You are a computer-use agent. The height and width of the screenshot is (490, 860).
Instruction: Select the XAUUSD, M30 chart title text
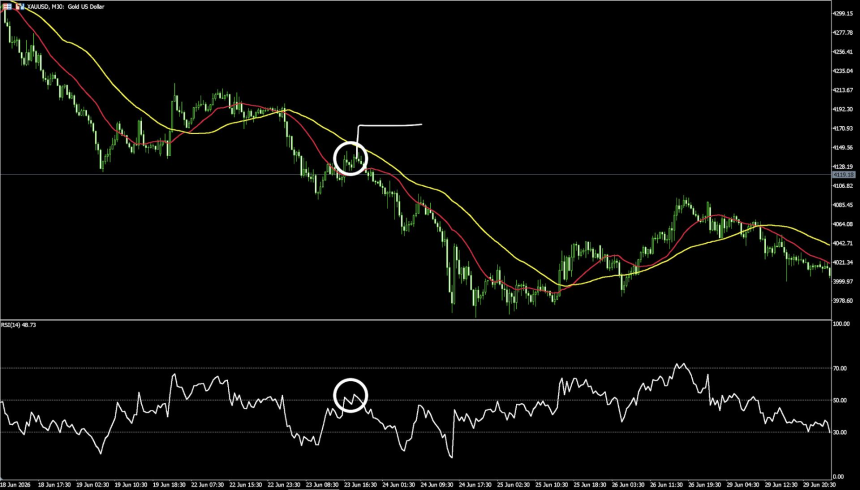(x=65, y=7)
